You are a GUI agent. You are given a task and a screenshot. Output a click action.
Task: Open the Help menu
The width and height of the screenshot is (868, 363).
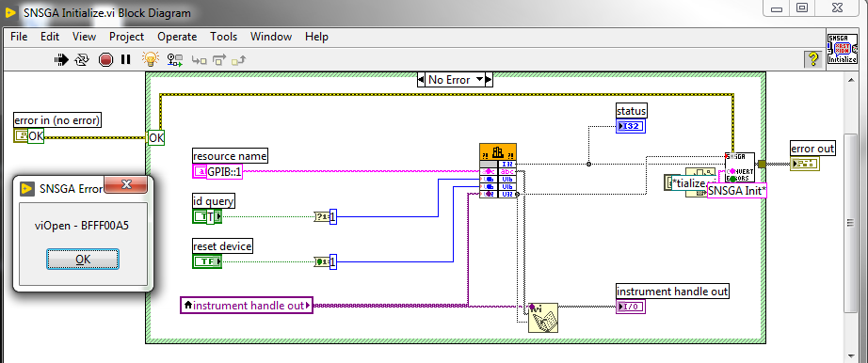point(316,37)
